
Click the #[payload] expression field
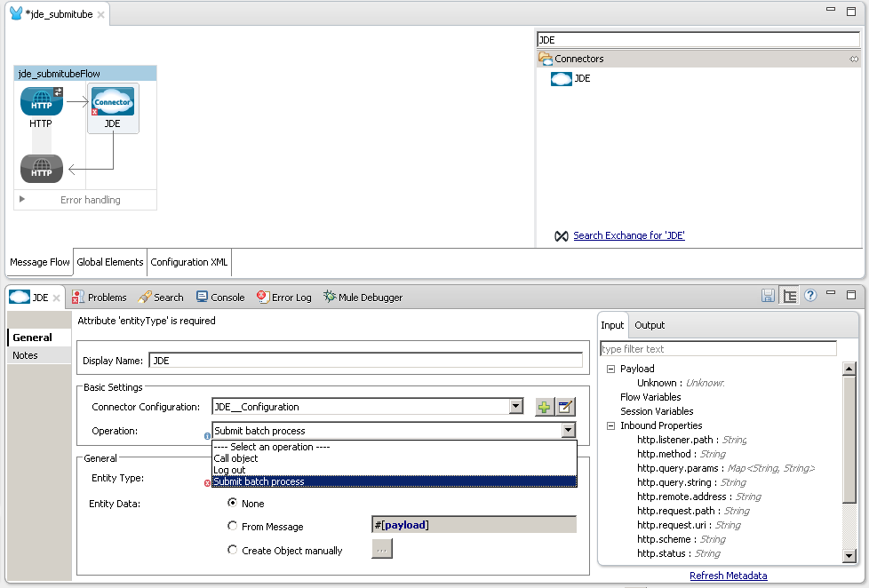(x=474, y=525)
